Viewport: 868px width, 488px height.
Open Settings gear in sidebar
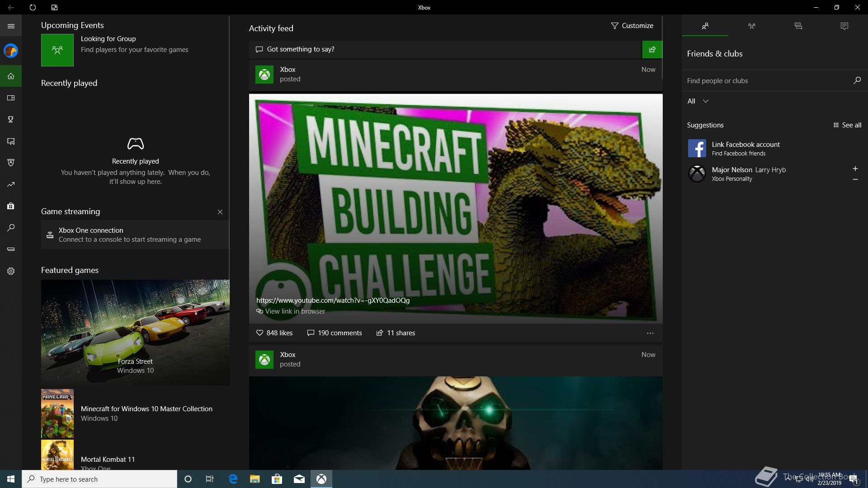point(11,271)
